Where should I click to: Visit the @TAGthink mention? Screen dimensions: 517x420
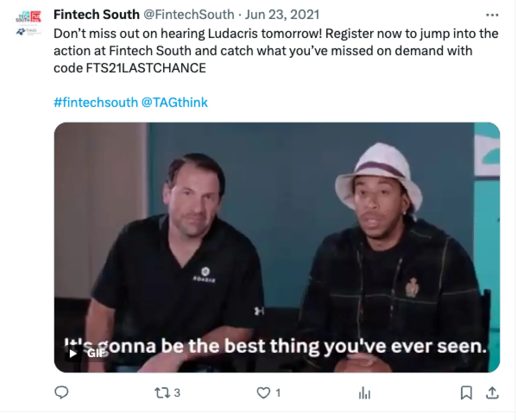point(175,102)
